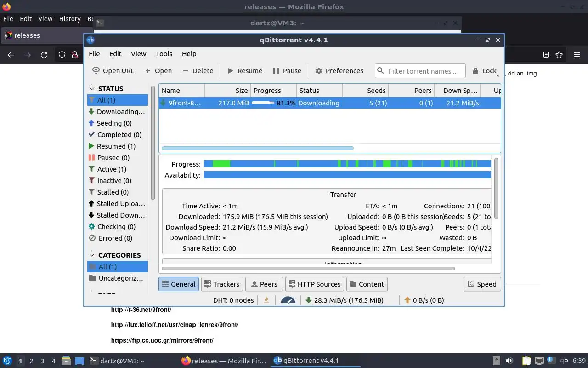This screenshot has height=368, width=588.
Task: Select the Uncategorized category
Action: pos(118,278)
